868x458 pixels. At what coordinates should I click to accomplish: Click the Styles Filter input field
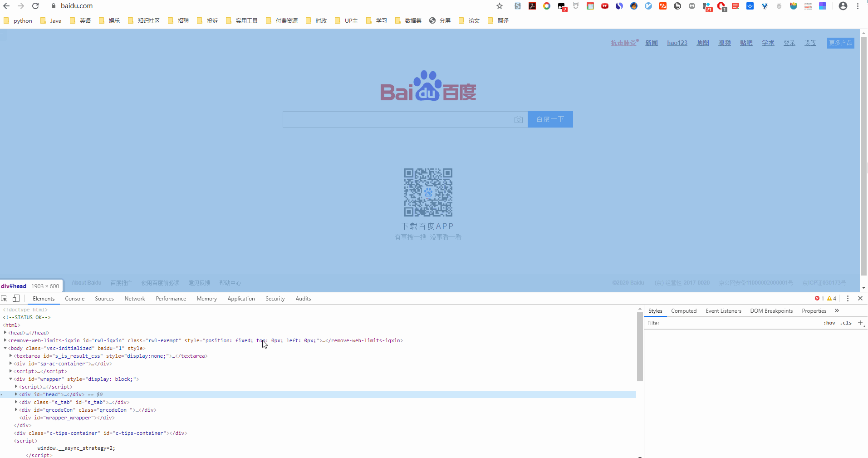pyautogui.click(x=733, y=323)
